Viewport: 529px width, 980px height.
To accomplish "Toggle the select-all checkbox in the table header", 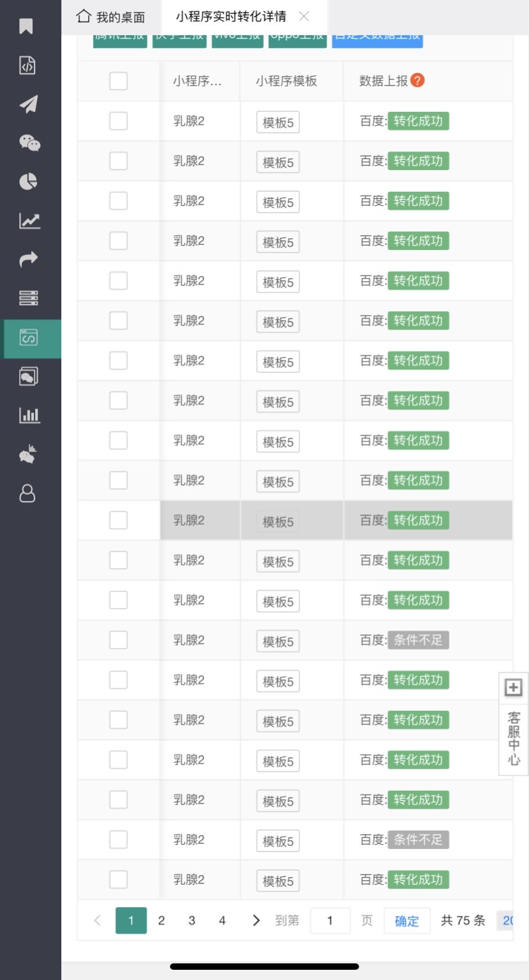I will pos(118,81).
